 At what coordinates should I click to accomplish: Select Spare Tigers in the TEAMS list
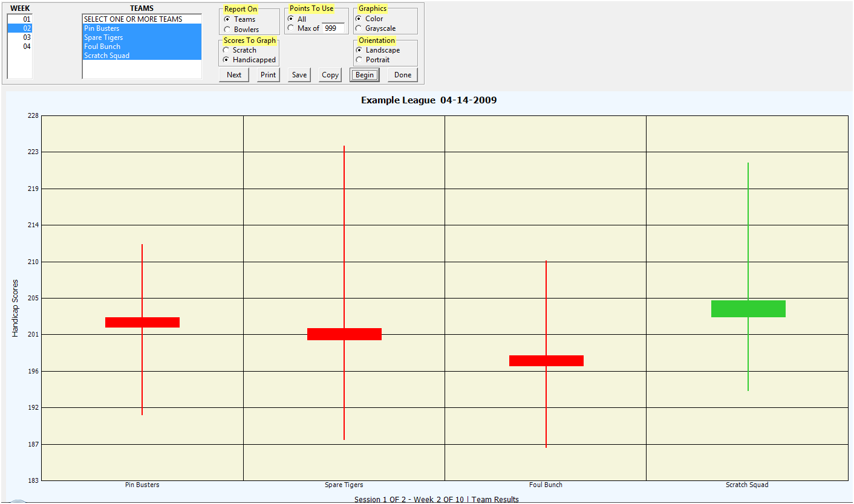(x=142, y=37)
